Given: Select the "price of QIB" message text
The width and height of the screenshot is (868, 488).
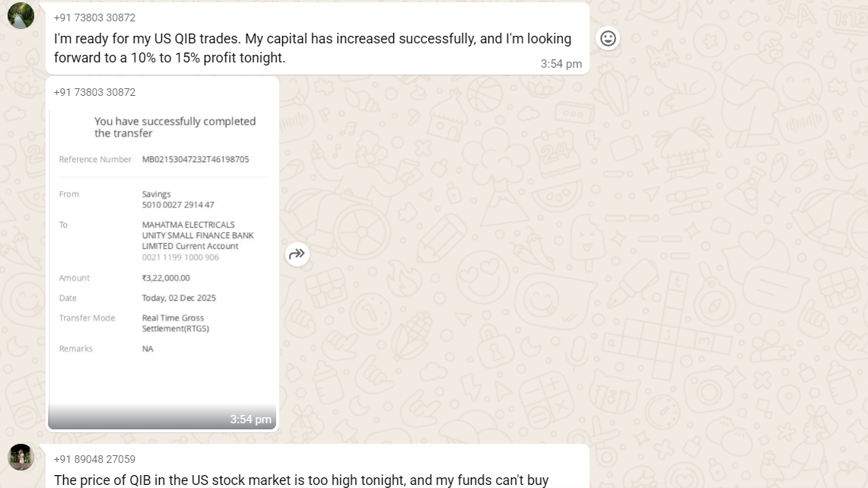Looking at the screenshot, I should (x=301, y=480).
